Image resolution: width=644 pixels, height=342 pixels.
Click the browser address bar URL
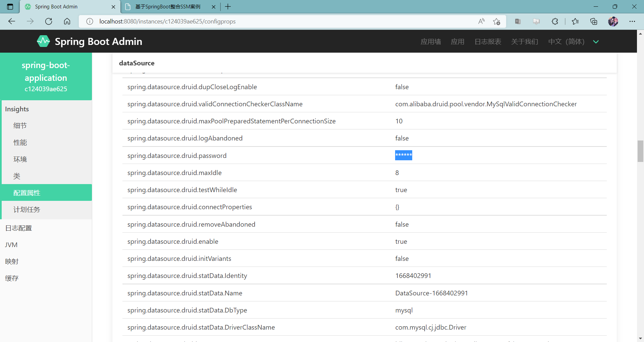pyautogui.click(x=167, y=21)
